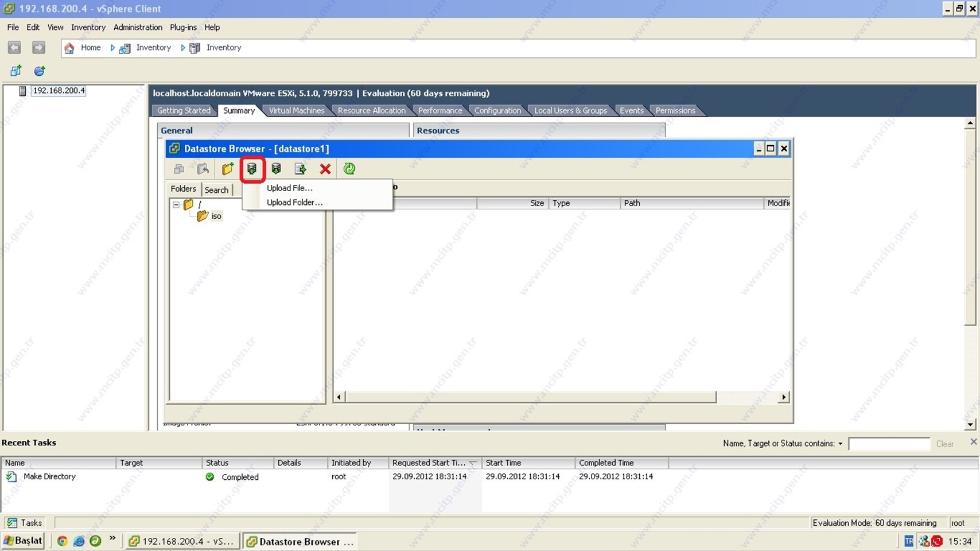The width and height of the screenshot is (980, 551).
Task: Click the red shield icon in system tray
Action: [x=937, y=541]
